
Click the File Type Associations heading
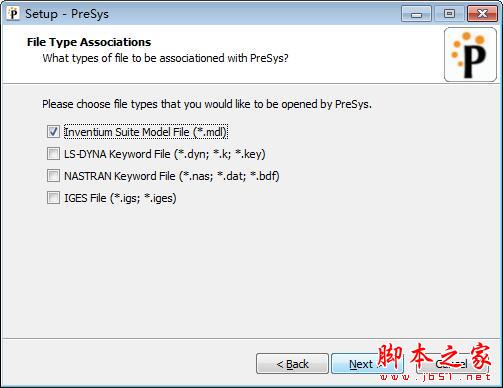click(x=89, y=42)
